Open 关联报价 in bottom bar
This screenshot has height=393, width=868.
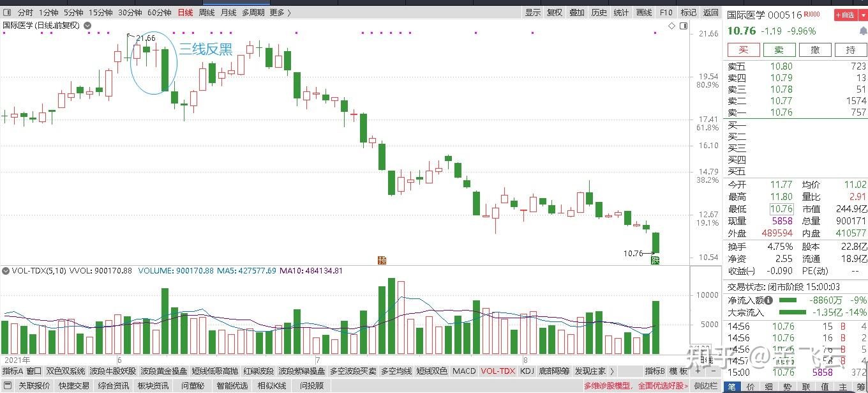(x=34, y=386)
